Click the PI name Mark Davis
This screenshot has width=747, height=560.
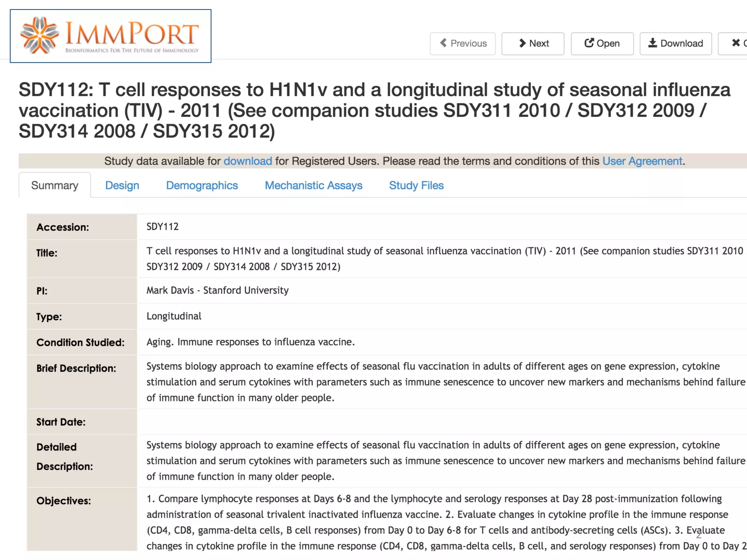170,291
